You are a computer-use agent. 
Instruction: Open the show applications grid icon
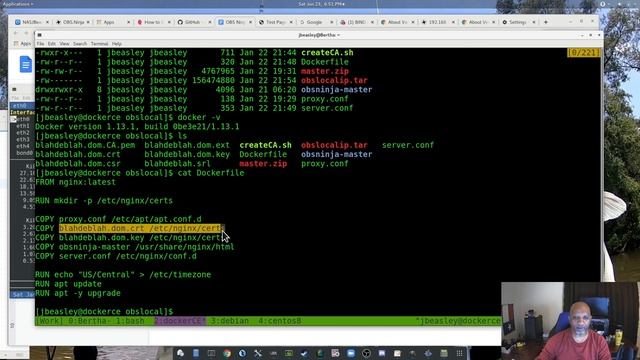coord(459,353)
